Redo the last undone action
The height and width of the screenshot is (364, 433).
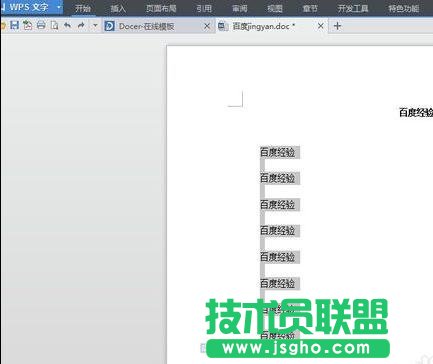pyautogui.click(x=81, y=25)
